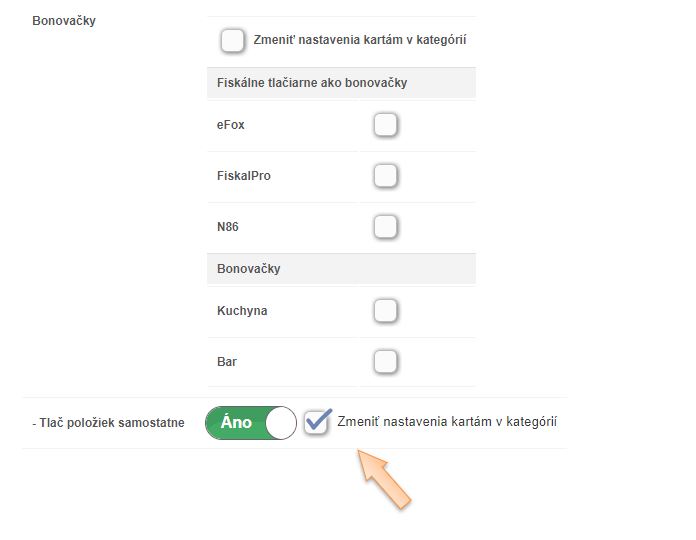The image size is (696, 540).
Task: Click the N86 row label
Action: [228, 227]
